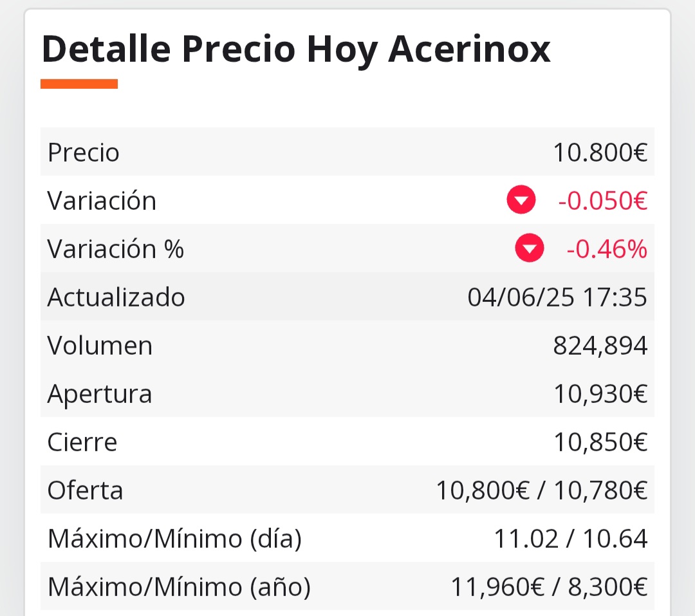Click the Actualizado timestamp 04/06/25 17:35
The width and height of the screenshot is (695, 616).
[557, 297]
